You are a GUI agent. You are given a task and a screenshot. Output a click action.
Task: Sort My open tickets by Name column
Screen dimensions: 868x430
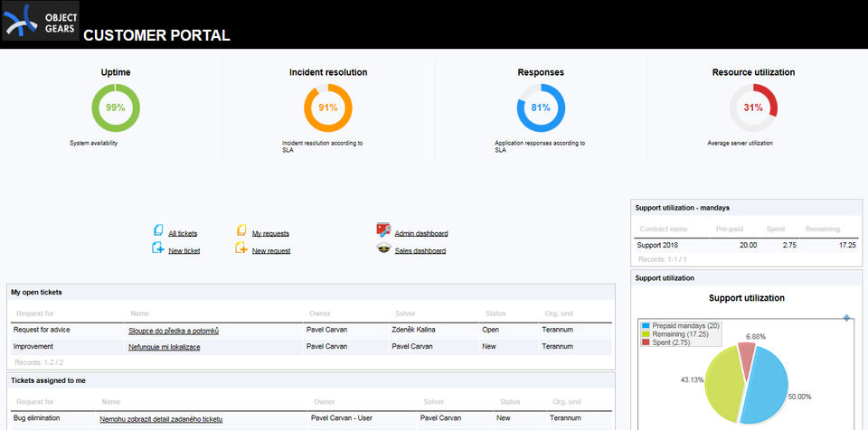(x=140, y=313)
